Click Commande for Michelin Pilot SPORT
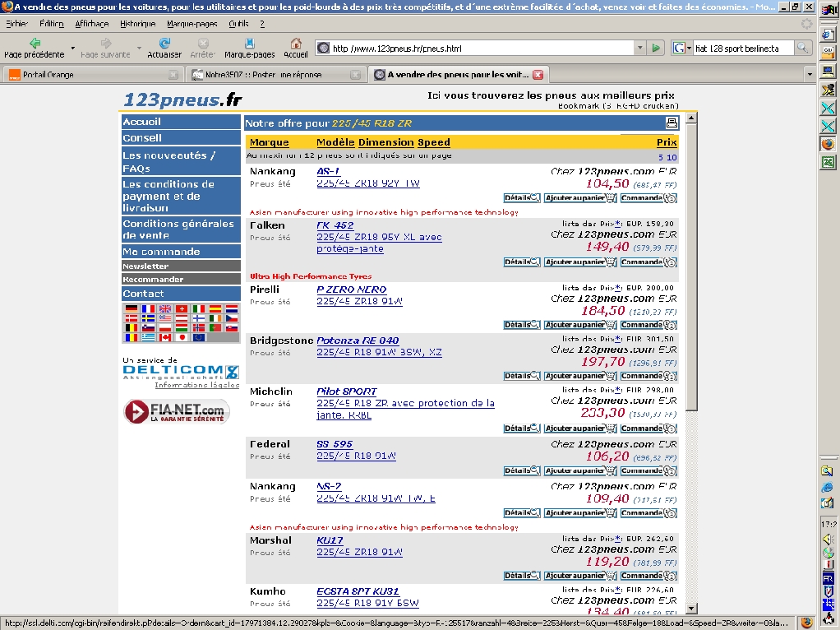840x630 pixels. pos(648,428)
